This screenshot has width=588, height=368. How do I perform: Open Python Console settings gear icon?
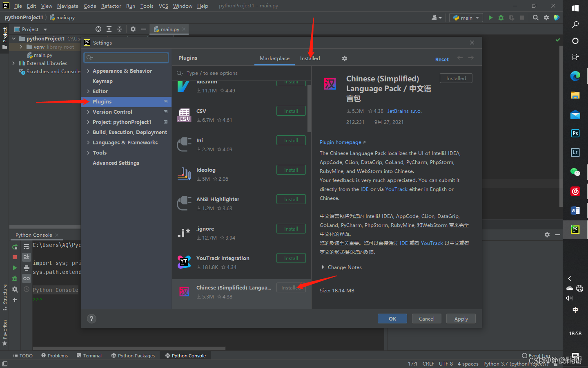pyautogui.click(x=15, y=289)
